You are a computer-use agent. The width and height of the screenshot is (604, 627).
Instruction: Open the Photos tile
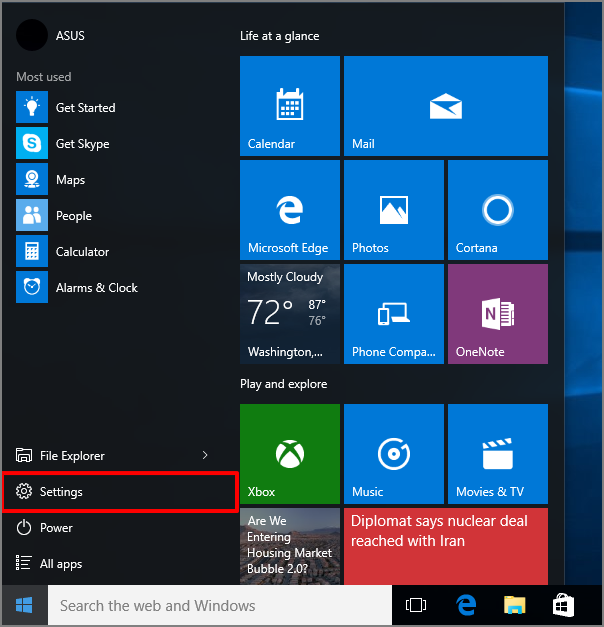coord(394,210)
